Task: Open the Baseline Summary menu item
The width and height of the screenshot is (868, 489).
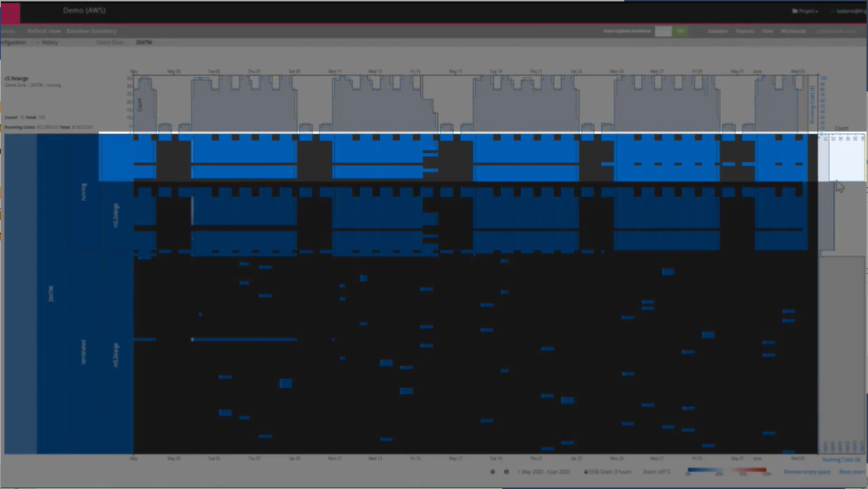Action: point(91,31)
